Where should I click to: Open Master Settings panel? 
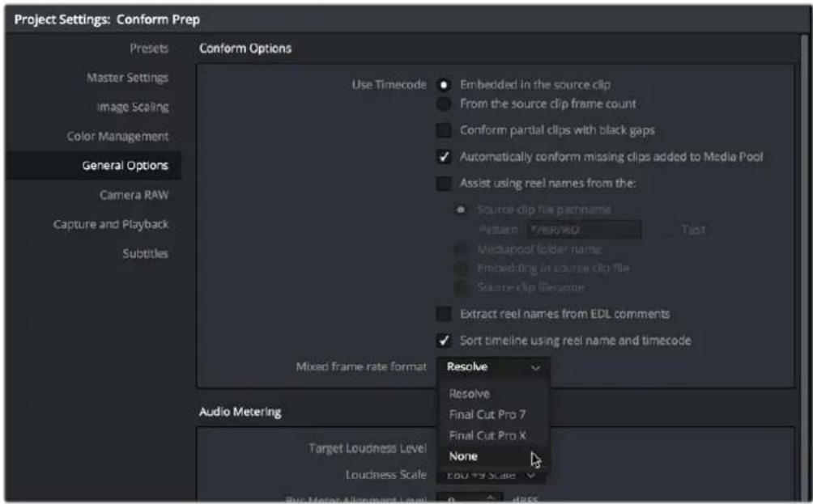point(128,78)
